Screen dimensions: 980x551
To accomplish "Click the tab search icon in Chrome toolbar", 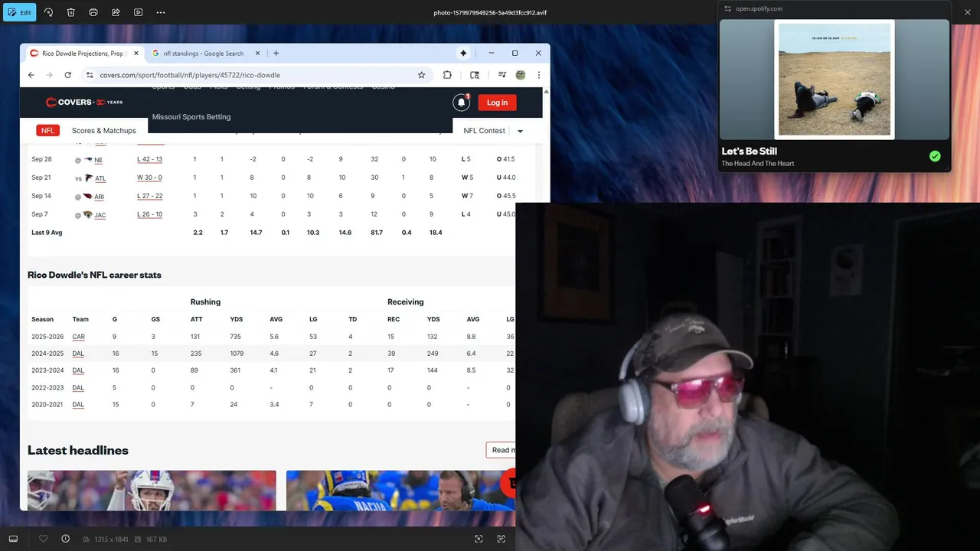I will pos(475,75).
